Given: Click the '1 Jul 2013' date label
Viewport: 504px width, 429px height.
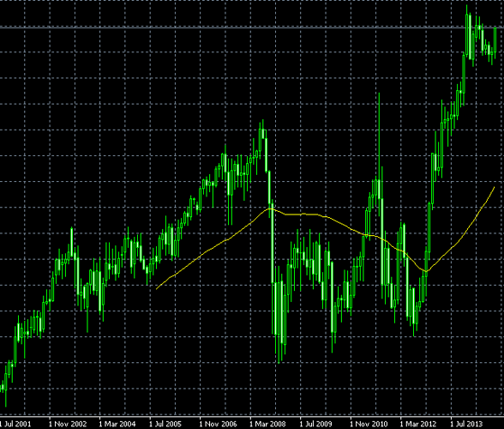Looking at the screenshot, I should [466, 424].
